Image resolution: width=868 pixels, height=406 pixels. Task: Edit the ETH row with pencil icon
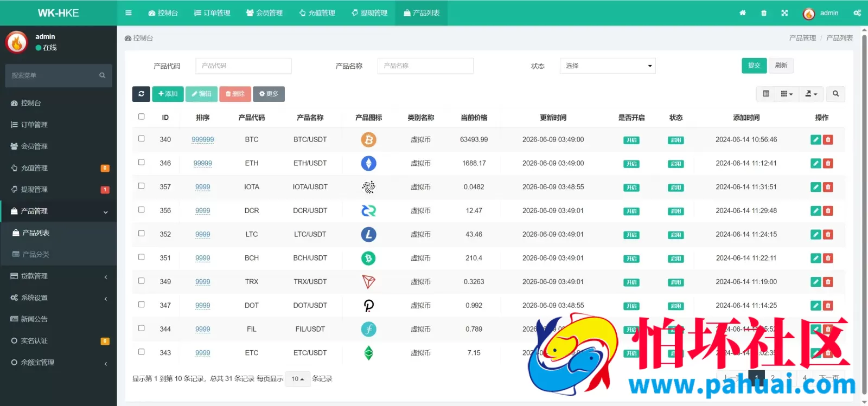click(815, 163)
